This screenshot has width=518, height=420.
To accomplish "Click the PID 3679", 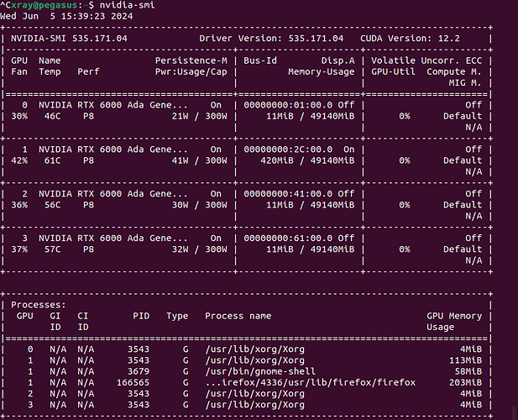I will 139,371.
